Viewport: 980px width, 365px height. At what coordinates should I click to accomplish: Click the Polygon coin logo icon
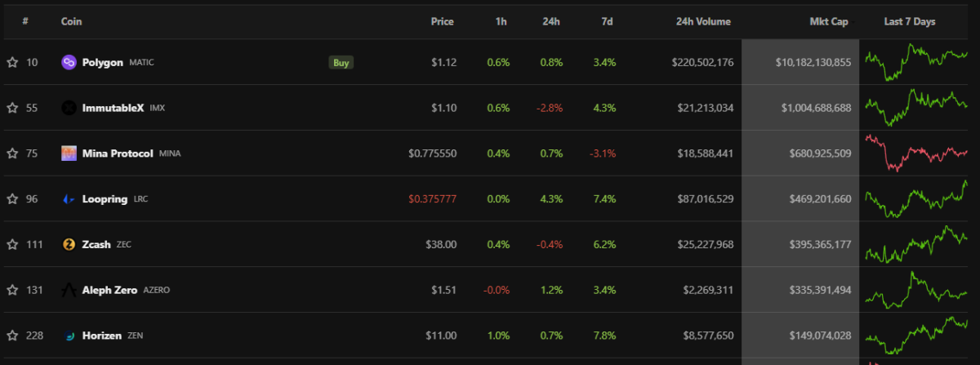(69, 62)
